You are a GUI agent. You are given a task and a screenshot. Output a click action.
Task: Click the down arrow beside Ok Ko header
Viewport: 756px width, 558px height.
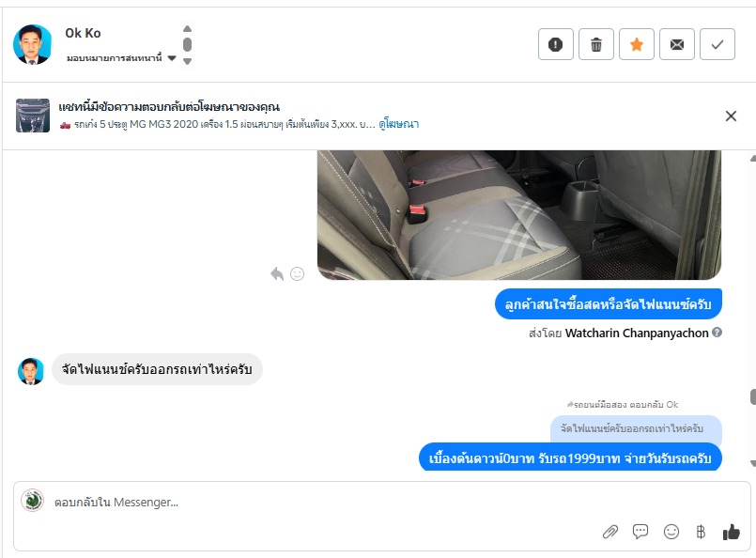[188, 61]
